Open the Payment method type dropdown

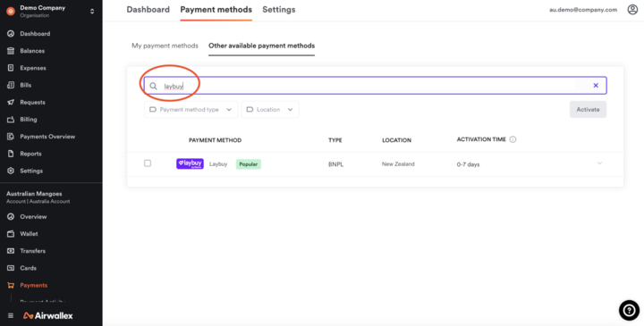[x=191, y=110]
